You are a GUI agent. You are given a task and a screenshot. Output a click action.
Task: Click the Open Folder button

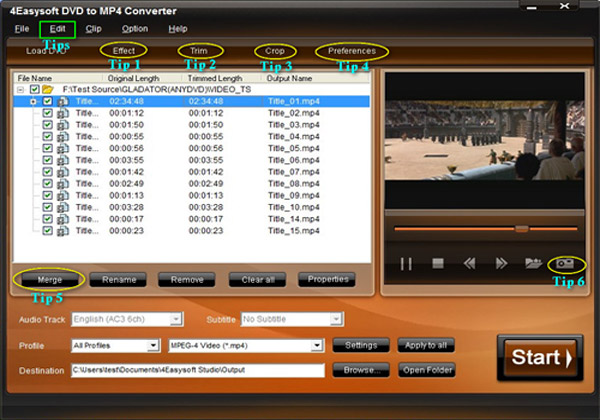427,370
